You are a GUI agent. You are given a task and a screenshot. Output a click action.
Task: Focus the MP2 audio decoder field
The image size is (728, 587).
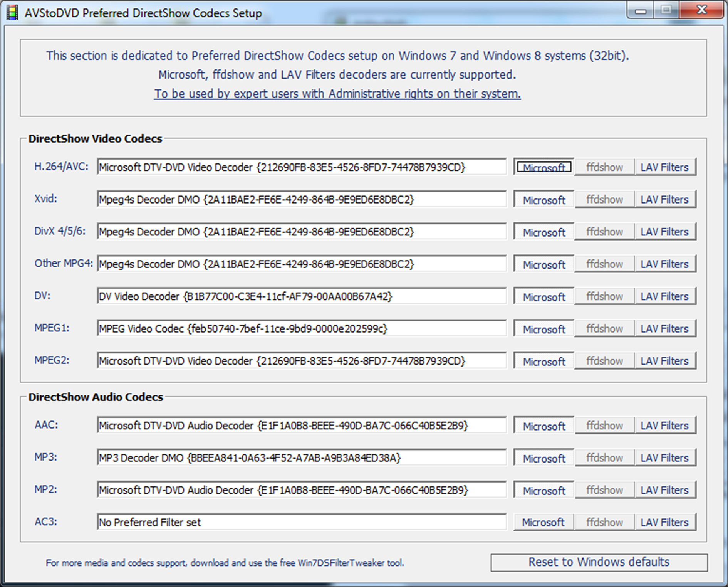302,490
